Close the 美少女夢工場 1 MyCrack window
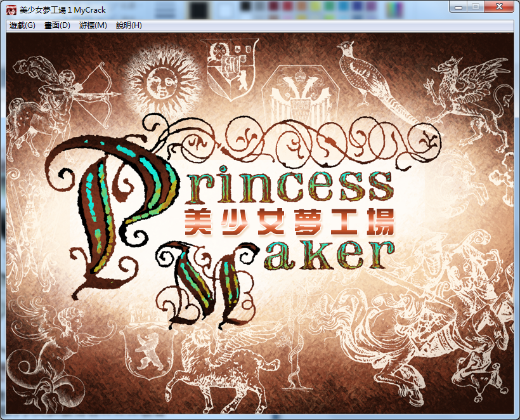 tap(500, 6)
